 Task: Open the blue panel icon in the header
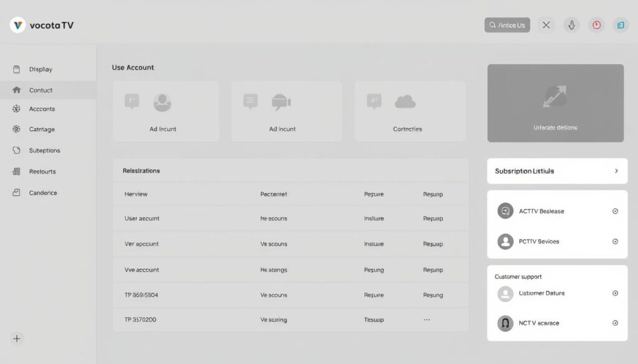click(x=621, y=25)
